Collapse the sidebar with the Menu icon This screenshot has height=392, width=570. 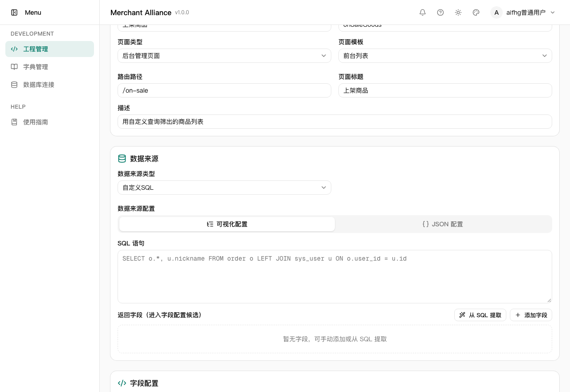[14, 12]
